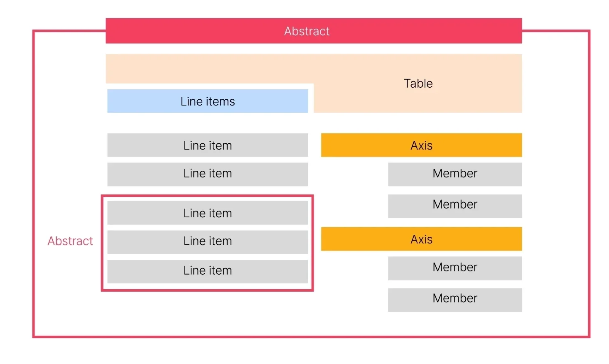This screenshot has width=609, height=364.
Task: Click the peach Table strip above Line items
Action: (x=208, y=69)
